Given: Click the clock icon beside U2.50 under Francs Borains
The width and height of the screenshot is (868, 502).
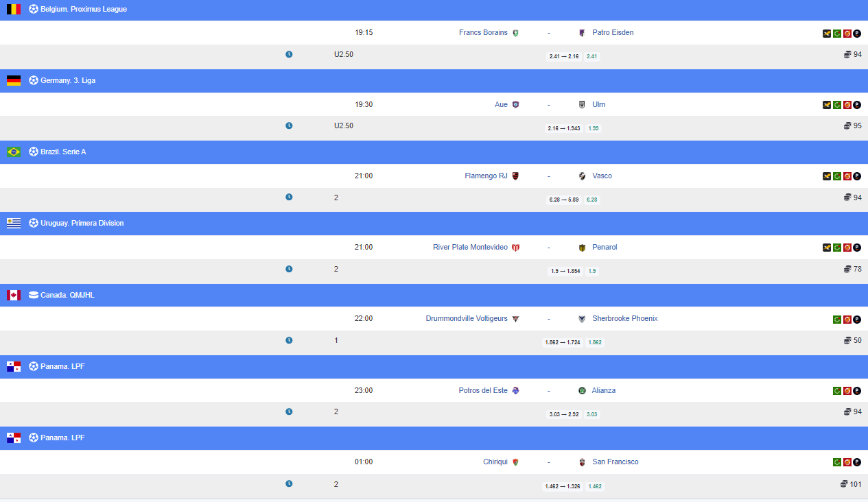Looking at the screenshot, I should tap(289, 54).
